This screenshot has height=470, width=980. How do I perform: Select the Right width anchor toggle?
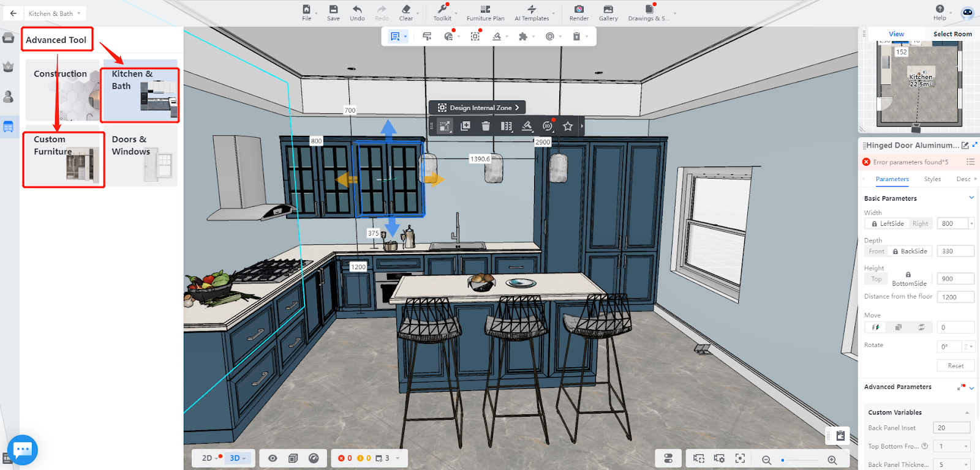920,224
